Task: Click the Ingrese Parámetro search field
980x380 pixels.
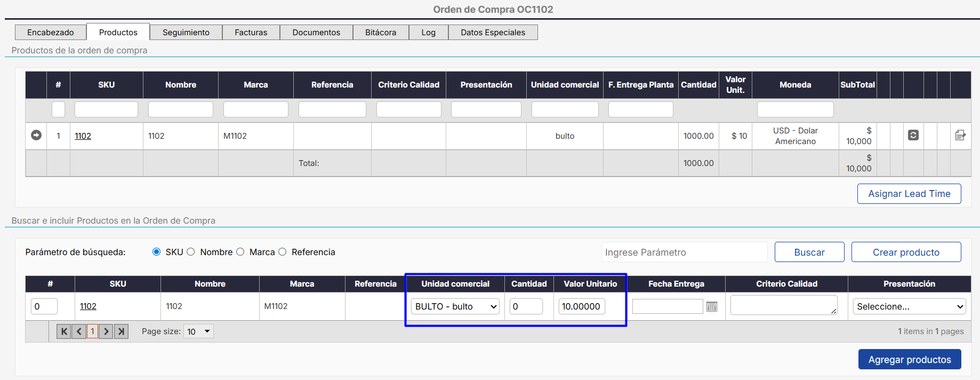Action: click(x=684, y=252)
